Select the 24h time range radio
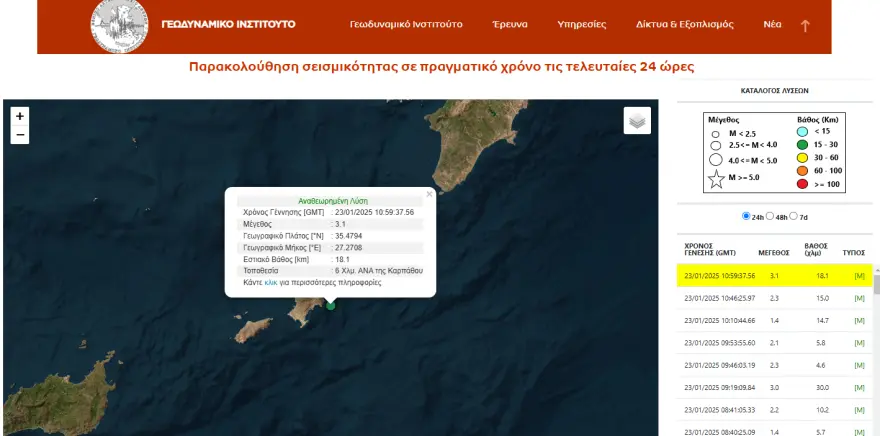This screenshot has width=880, height=436. point(746,216)
